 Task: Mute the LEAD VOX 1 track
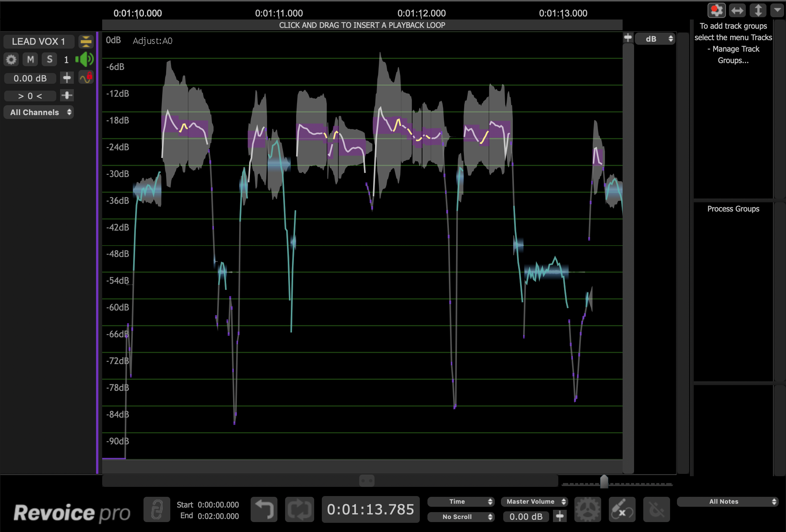[x=31, y=60]
